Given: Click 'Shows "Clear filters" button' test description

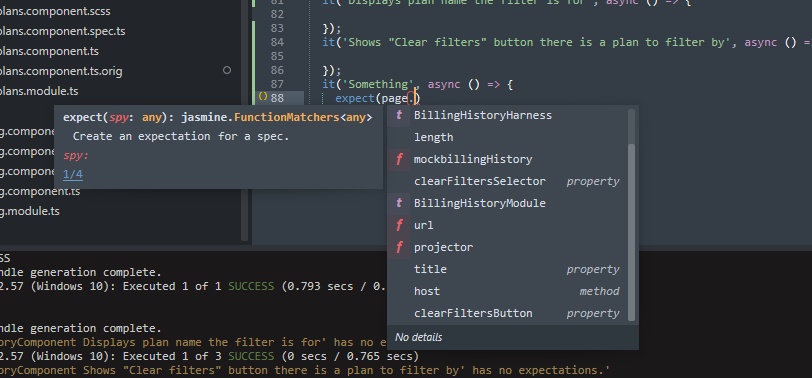Looking at the screenshot, I should pyautogui.click(x=536, y=42).
